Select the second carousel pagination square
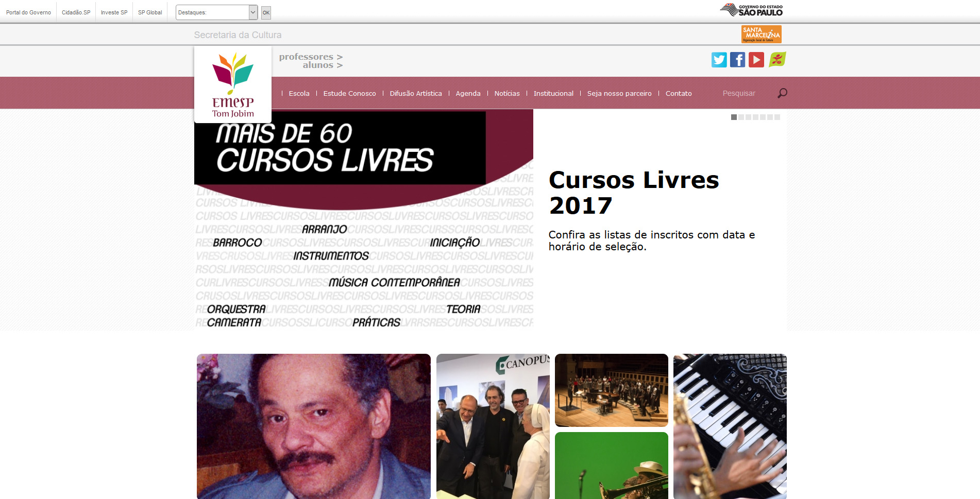Screen dimensions: 980x499 point(741,117)
